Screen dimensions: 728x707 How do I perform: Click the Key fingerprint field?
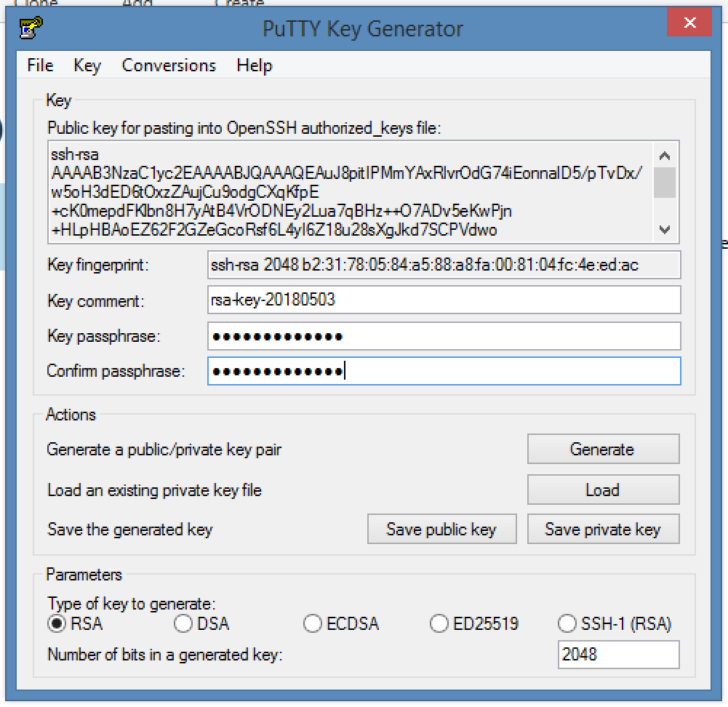click(444, 265)
